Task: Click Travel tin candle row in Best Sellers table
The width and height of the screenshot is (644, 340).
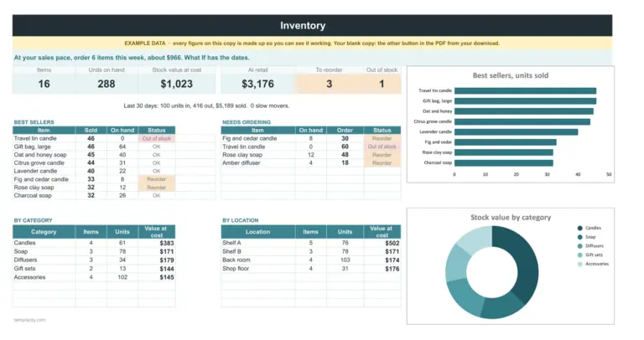Action: pyautogui.click(x=94, y=139)
